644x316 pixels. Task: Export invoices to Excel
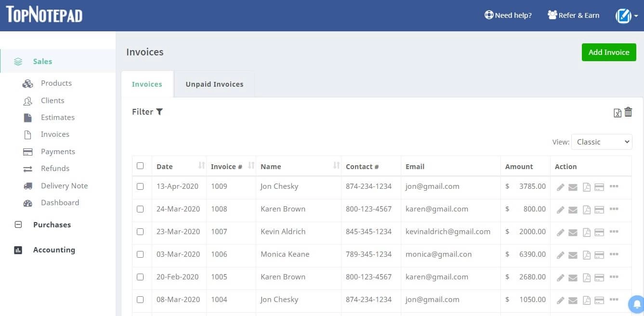point(617,113)
